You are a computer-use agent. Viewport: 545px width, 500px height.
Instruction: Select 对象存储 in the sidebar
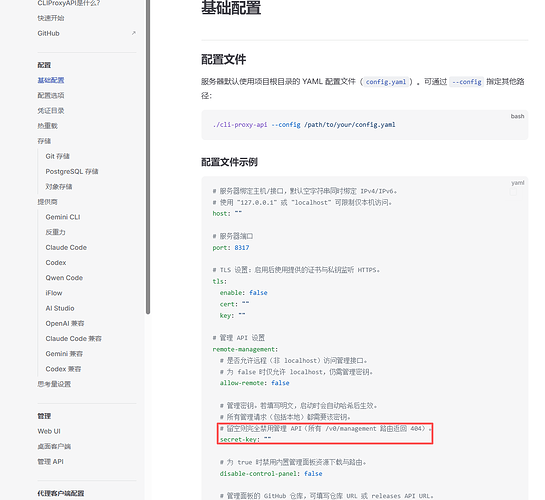[59, 187]
